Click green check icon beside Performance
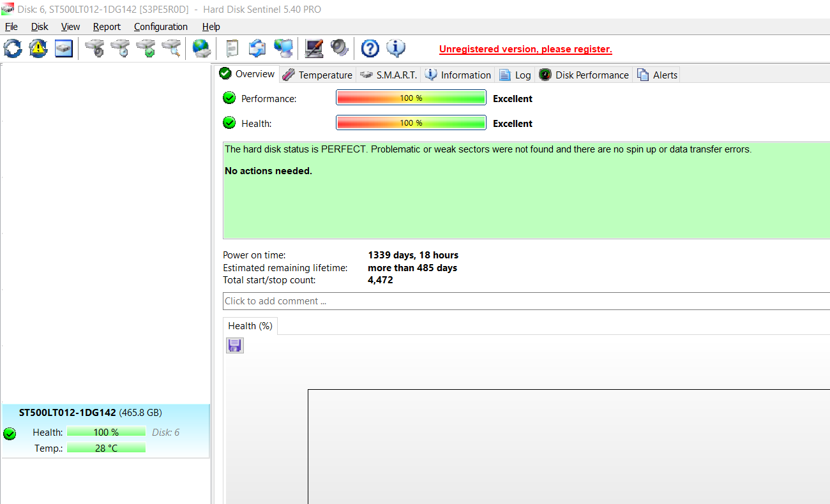This screenshot has height=504, width=830. 229,98
